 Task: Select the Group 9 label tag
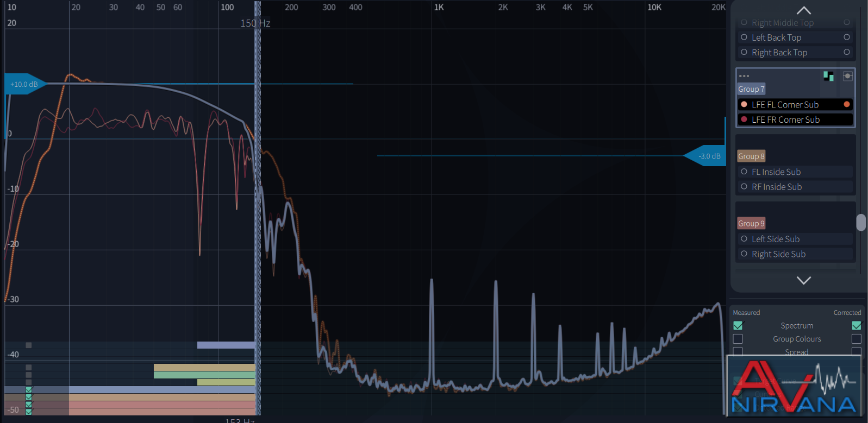point(751,224)
